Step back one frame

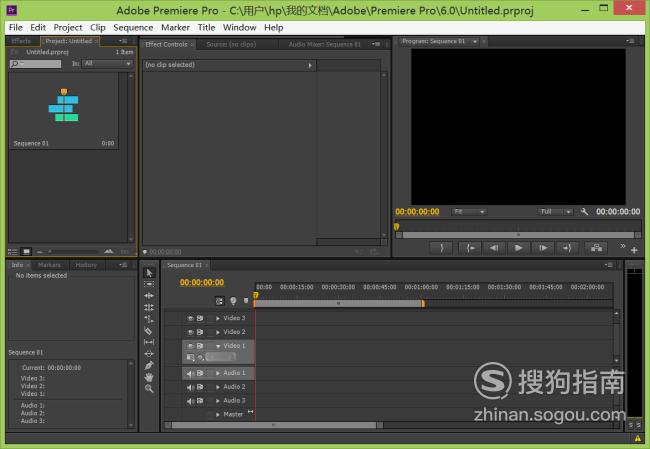pos(494,248)
